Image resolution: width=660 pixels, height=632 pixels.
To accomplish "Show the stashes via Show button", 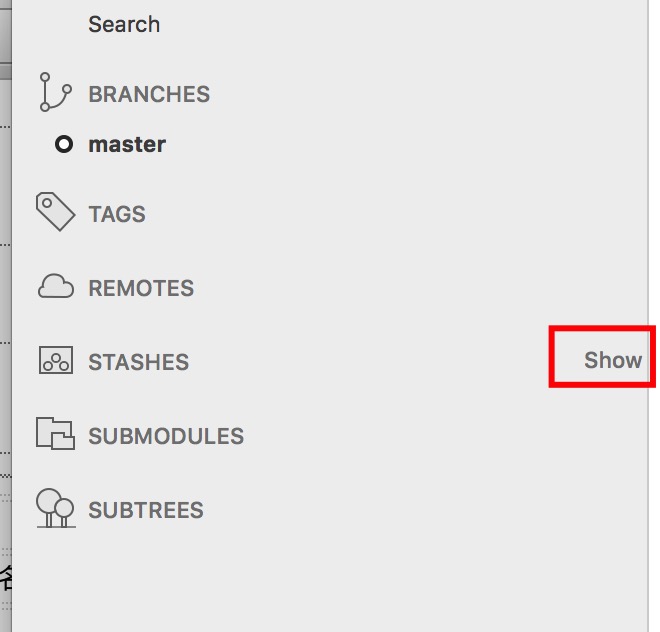I will (x=613, y=360).
